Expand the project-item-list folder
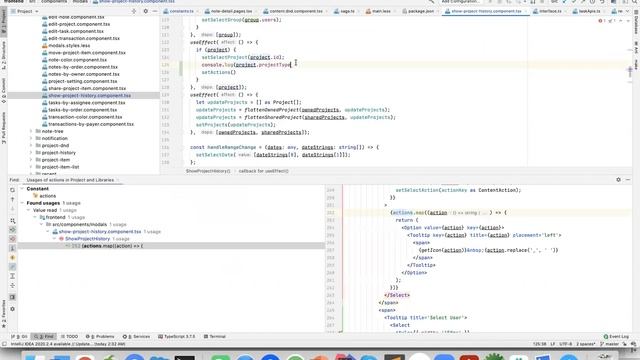Screen dimensions: 640x360 [31, 167]
